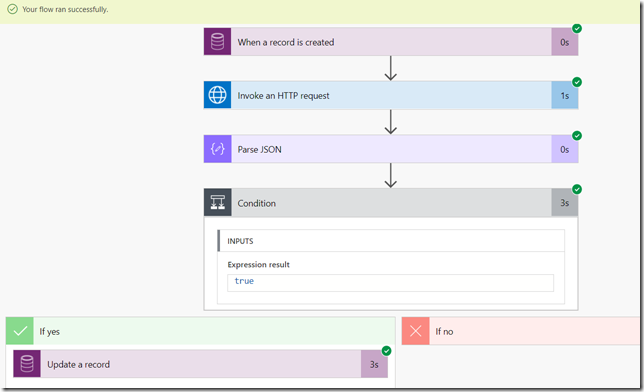This screenshot has height=392, width=644.
Task: Click the green success badge on 'When a record is created'
Action: click(x=577, y=28)
